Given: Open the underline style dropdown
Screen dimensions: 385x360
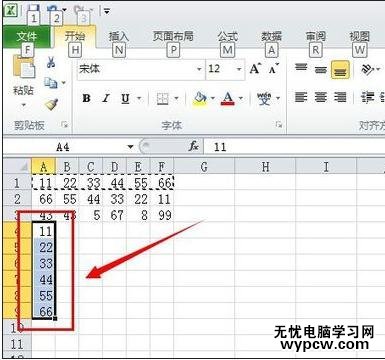Looking at the screenshot, I should (x=139, y=99).
